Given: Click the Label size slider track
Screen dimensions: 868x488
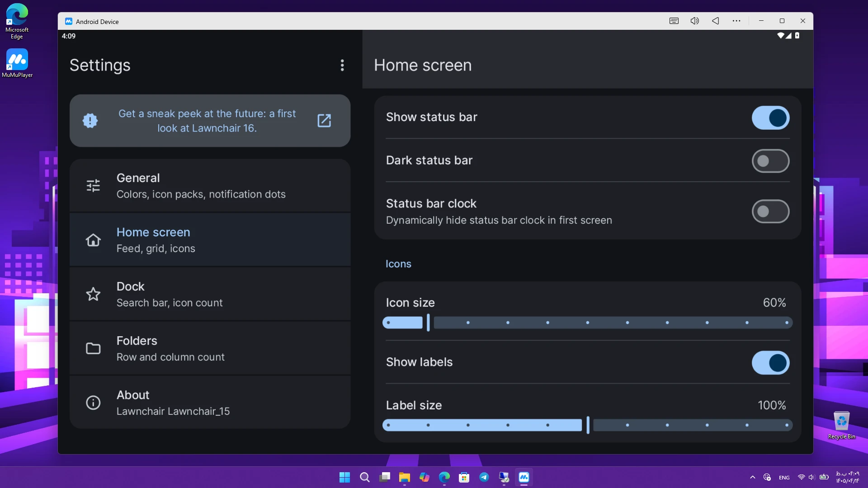Looking at the screenshot, I should coord(587,425).
